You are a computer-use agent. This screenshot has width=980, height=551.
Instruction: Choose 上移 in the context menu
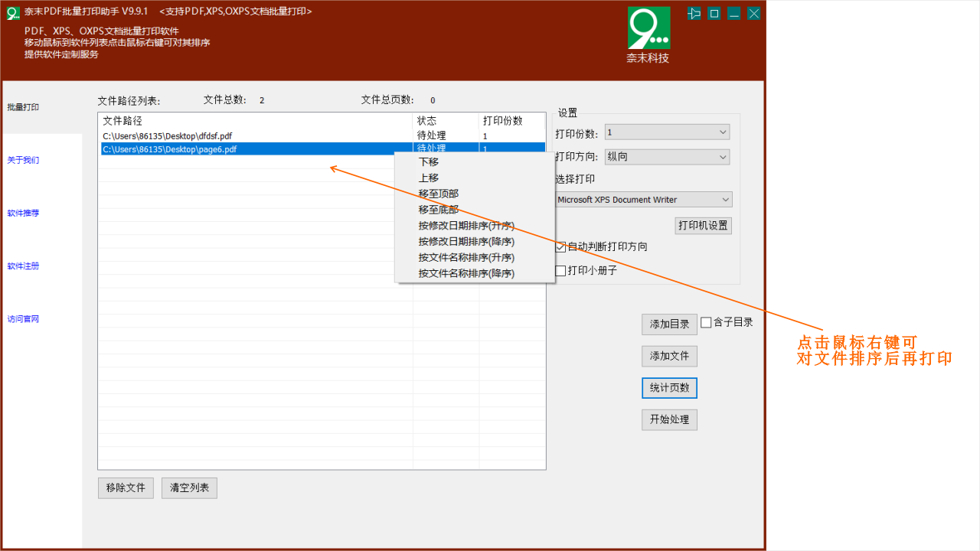(x=428, y=178)
